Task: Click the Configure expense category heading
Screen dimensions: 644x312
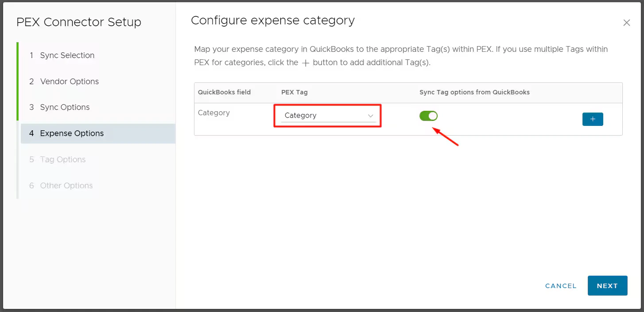Action: click(272, 20)
